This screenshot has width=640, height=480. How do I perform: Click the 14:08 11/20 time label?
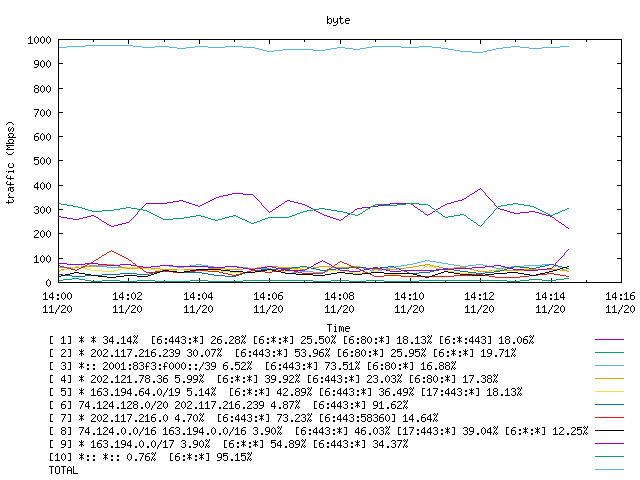(x=339, y=302)
